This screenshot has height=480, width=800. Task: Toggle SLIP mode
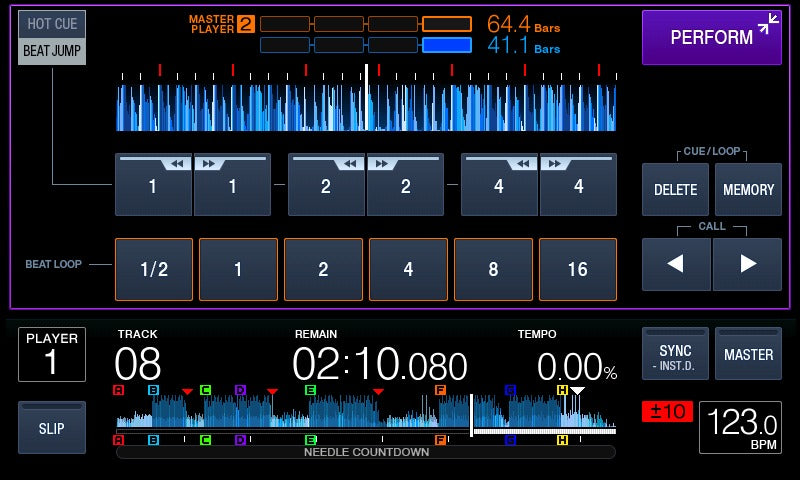[x=52, y=428]
